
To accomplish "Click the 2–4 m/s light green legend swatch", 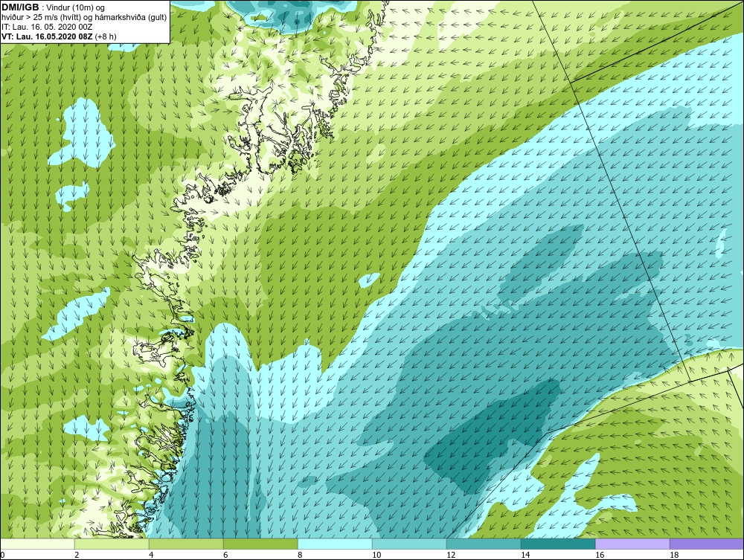I will click(x=112, y=544).
